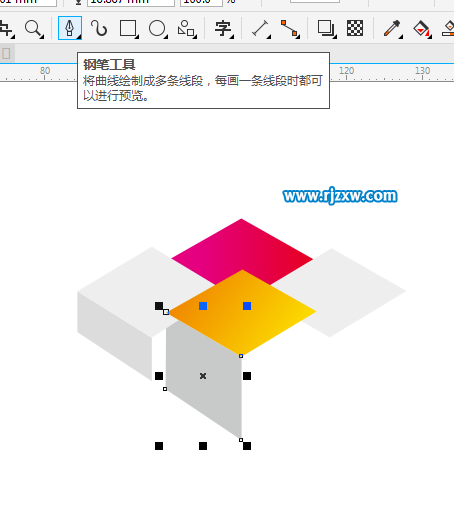Activate the Text tool marked 字
454x510 pixels.
[x=223, y=28]
